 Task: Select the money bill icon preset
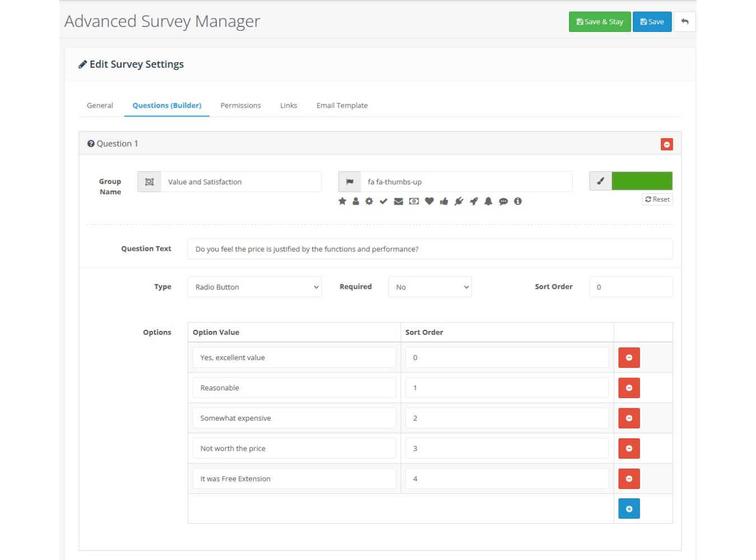click(x=414, y=201)
